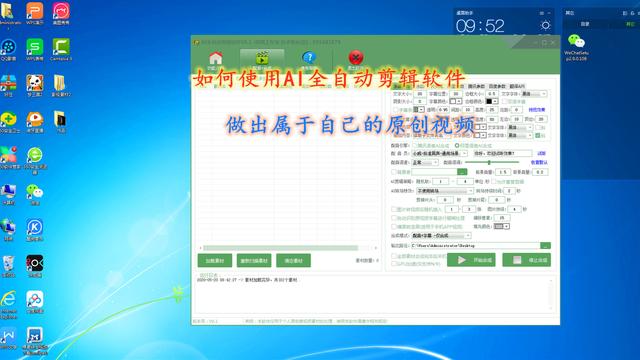Open the Recycle Bin desktop icon
This screenshot has width=640, height=360.
(x=8, y=263)
